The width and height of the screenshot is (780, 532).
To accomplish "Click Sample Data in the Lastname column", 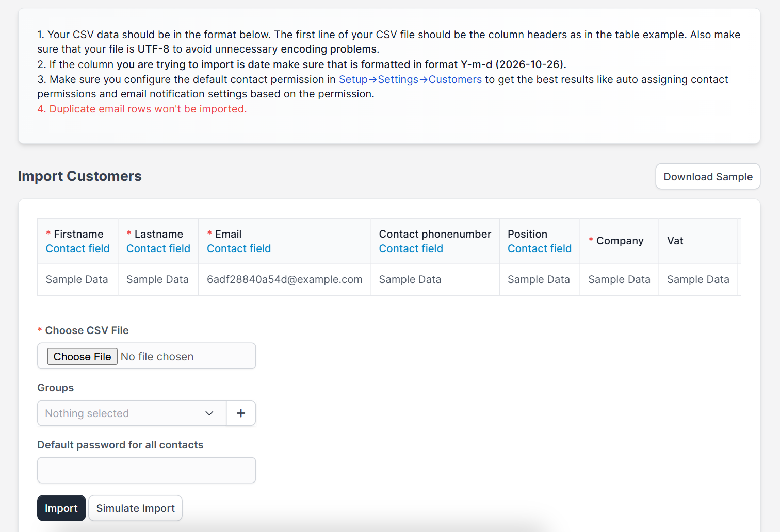I will 157,279.
